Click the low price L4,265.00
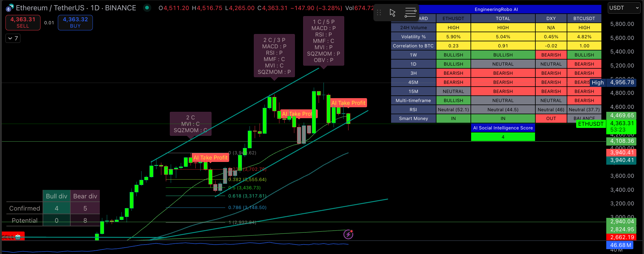The width and height of the screenshot is (644, 254). (240, 8)
